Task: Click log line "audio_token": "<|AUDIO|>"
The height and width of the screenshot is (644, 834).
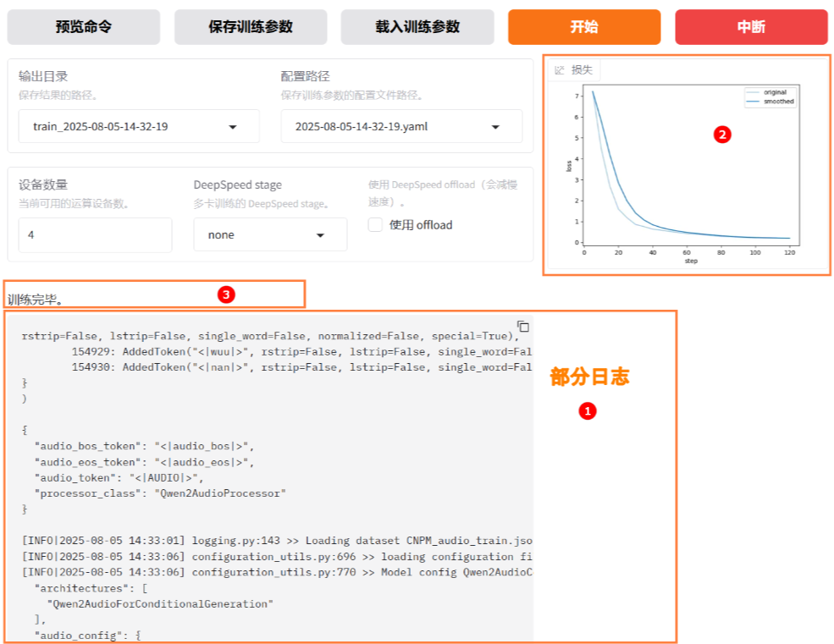Action: pyautogui.click(x=119, y=478)
